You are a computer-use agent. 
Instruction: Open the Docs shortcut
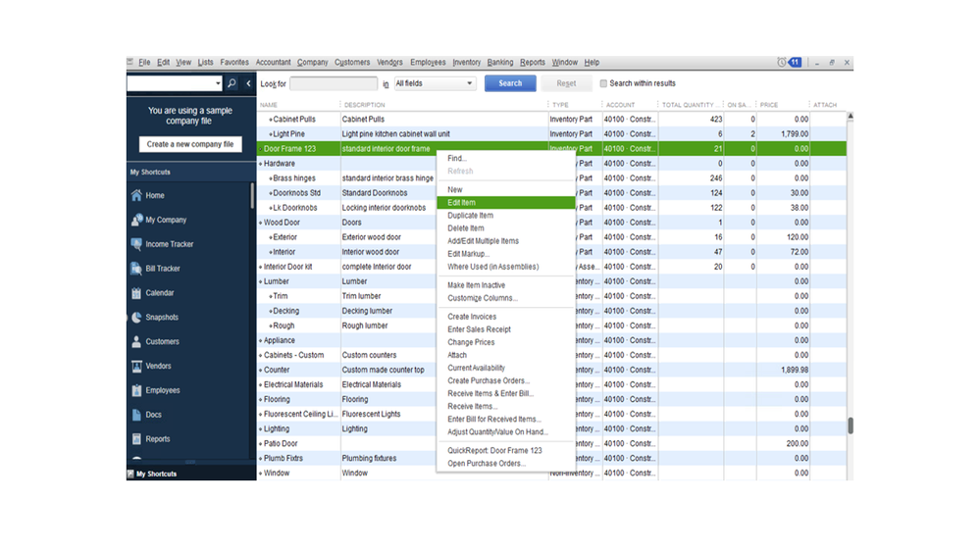153,415
